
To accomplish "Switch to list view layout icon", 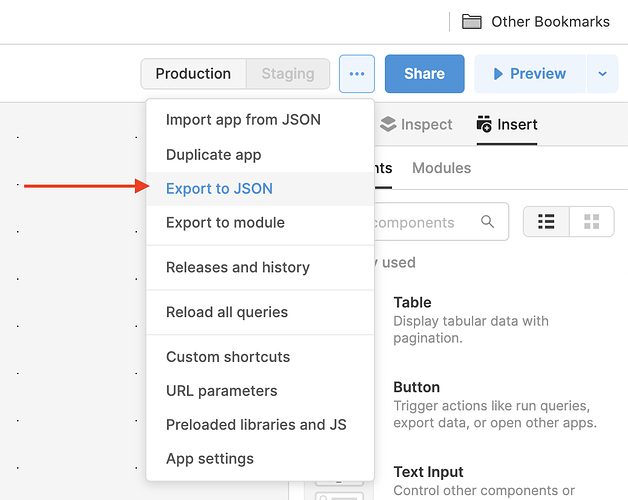I will [546, 221].
